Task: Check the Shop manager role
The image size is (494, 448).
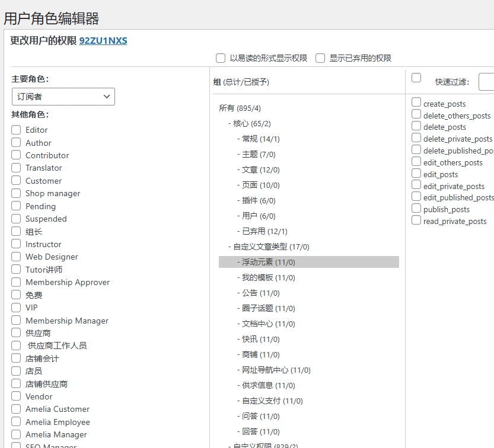Action: pyautogui.click(x=15, y=193)
